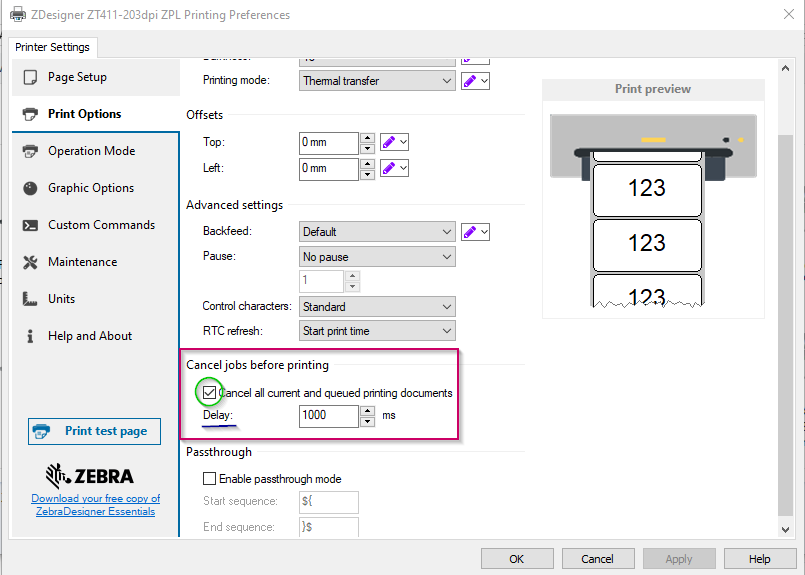Screen dimensions: 805x575
Task: Click the Units ruler icon
Action: [30, 299]
